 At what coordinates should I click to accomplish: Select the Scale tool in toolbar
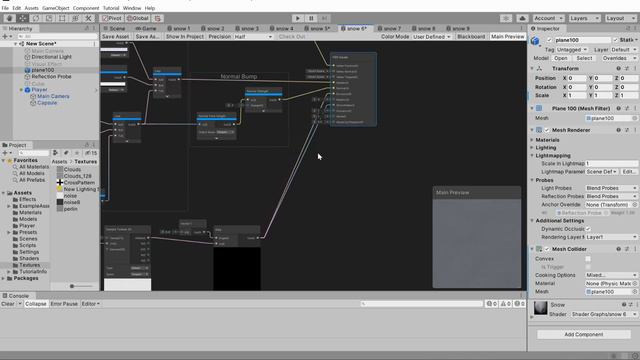[x=49, y=18]
